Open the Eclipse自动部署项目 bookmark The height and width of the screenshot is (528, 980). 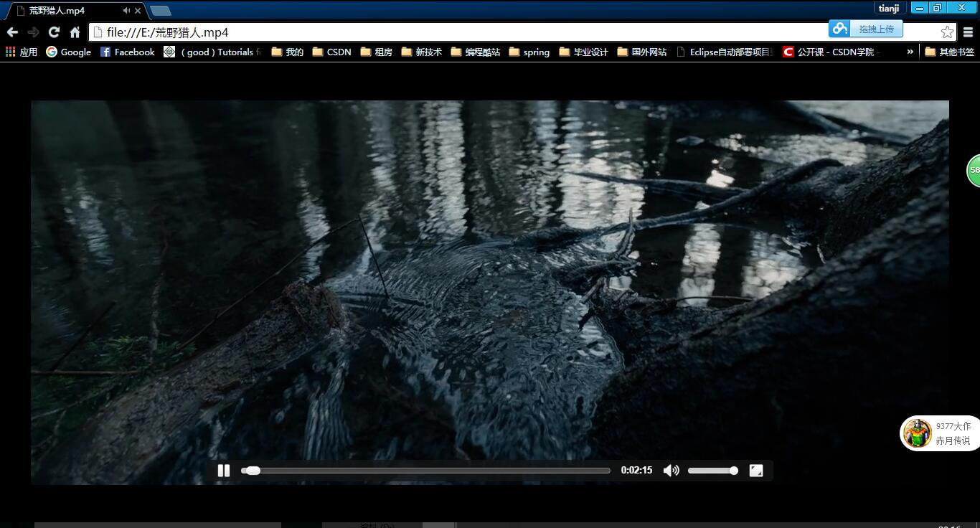tap(725, 52)
